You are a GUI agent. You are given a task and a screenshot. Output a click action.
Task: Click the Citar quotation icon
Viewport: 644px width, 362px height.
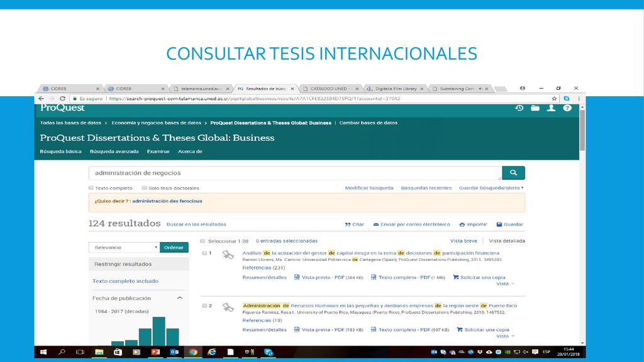pyautogui.click(x=355, y=224)
